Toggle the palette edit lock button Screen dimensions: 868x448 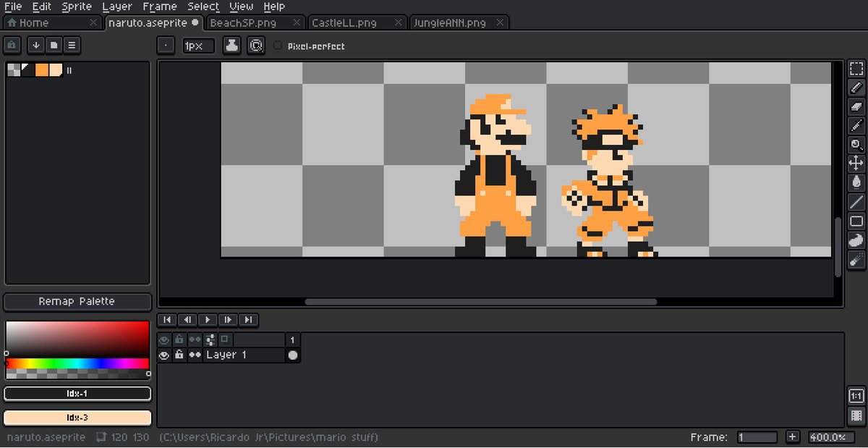(x=12, y=46)
